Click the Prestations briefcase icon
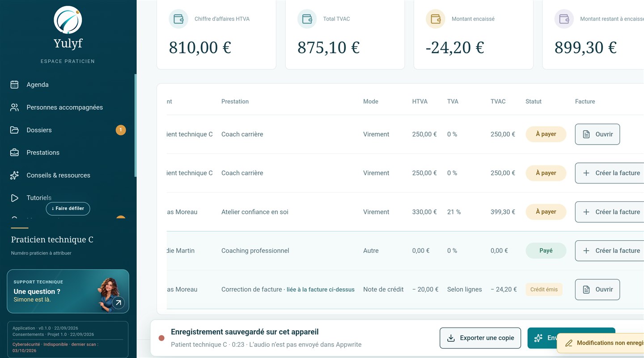This screenshot has height=358, width=644. pos(14,153)
